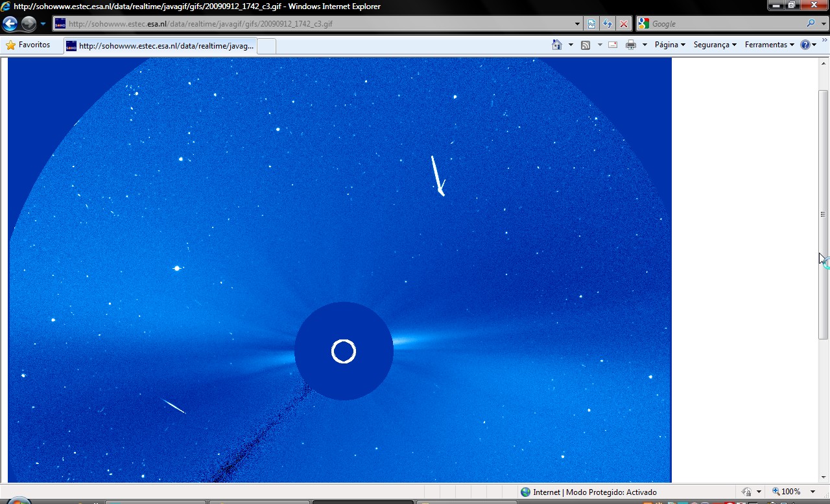Click the Home page icon
The height and width of the screenshot is (504, 830).
point(556,45)
